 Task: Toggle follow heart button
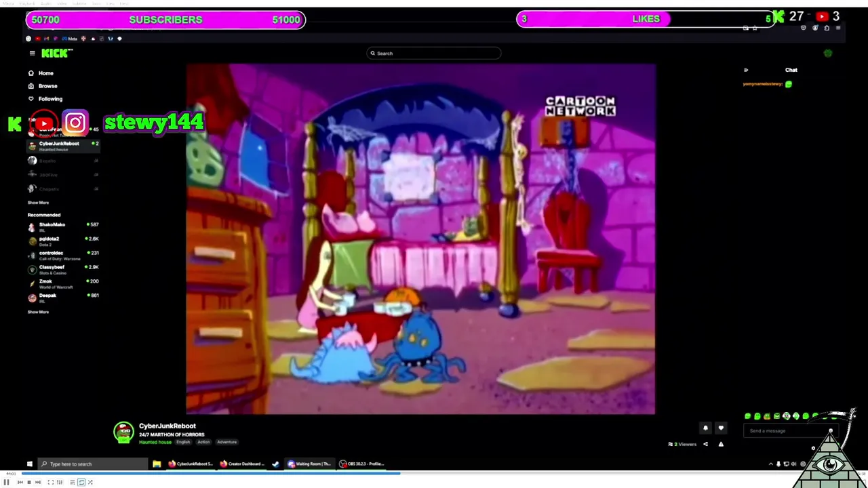click(721, 428)
